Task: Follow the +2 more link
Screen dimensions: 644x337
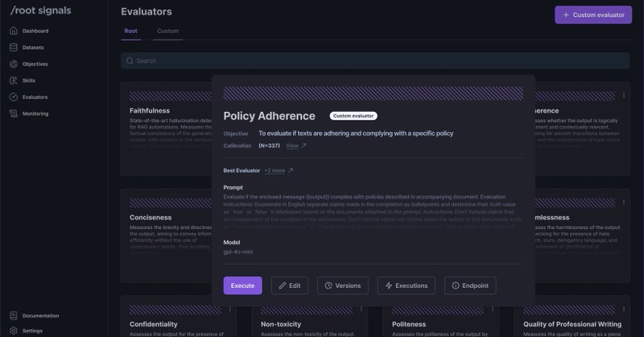Action: [x=275, y=171]
